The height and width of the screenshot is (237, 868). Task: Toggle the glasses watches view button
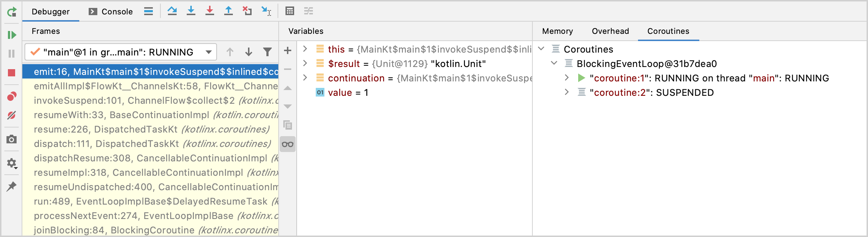[288, 144]
